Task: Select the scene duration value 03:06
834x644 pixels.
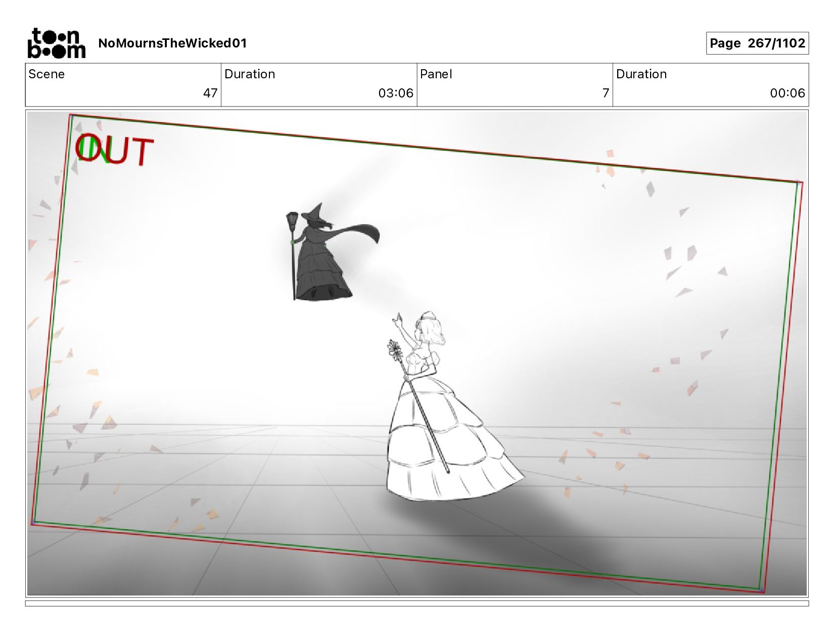Action: tap(396, 93)
